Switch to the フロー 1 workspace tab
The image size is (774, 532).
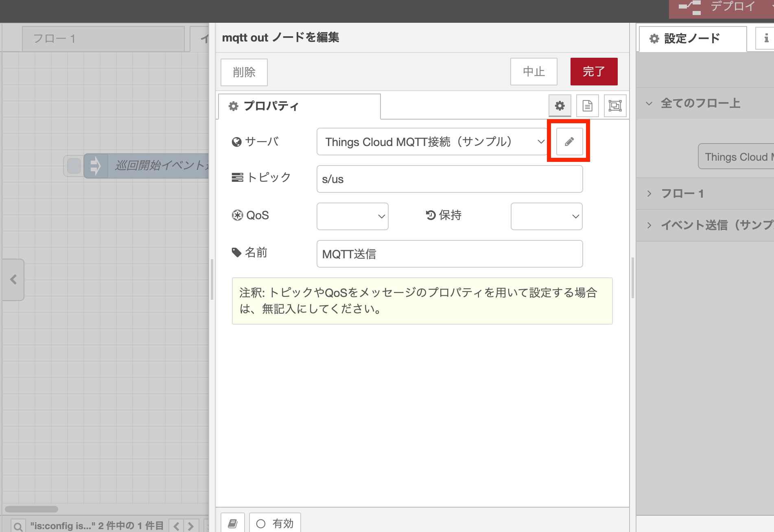[103, 39]
